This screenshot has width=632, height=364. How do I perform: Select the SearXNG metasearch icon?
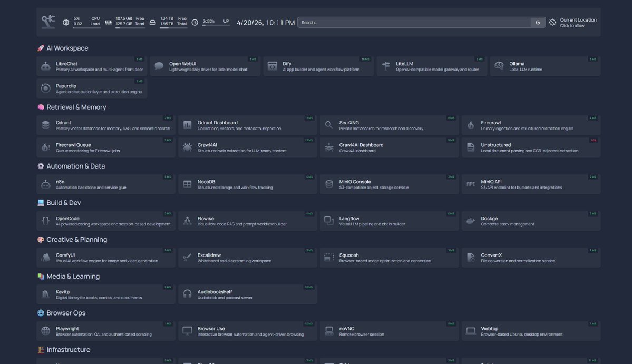(x=329, y=125)
